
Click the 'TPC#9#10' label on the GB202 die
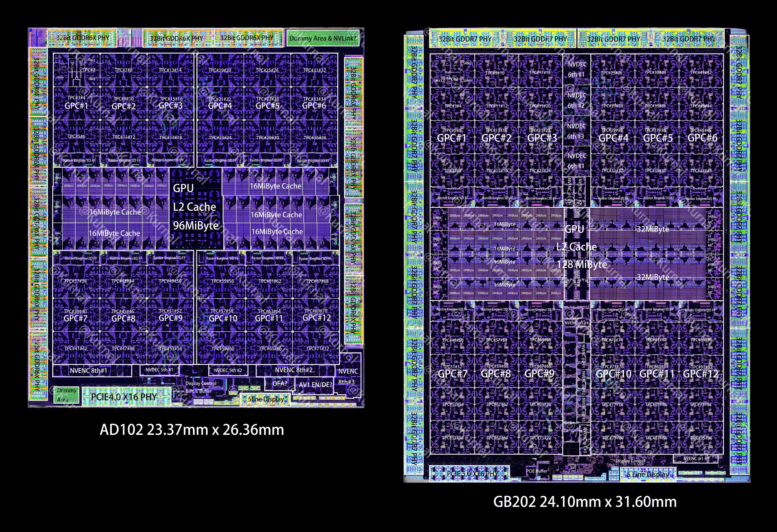coord(495,73)
